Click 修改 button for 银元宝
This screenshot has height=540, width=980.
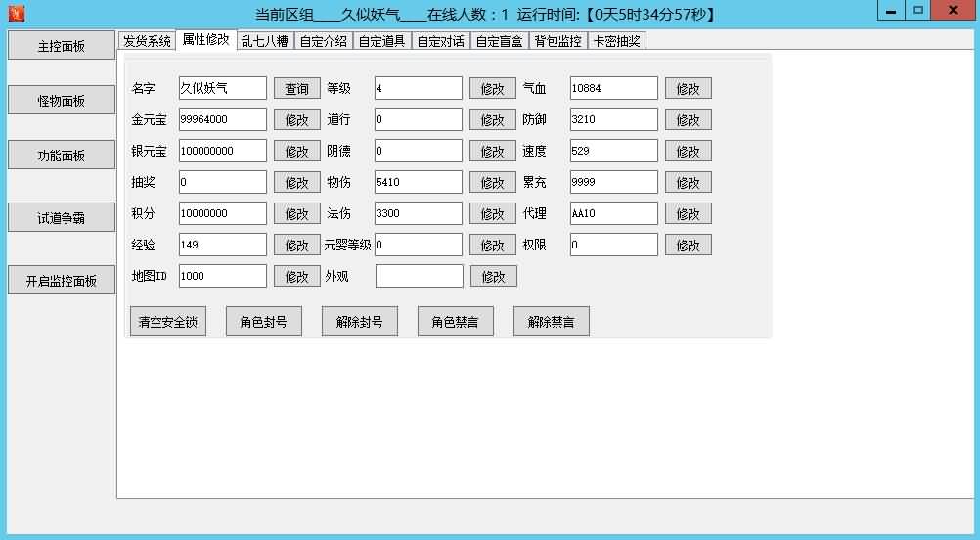tap(297, 151)
